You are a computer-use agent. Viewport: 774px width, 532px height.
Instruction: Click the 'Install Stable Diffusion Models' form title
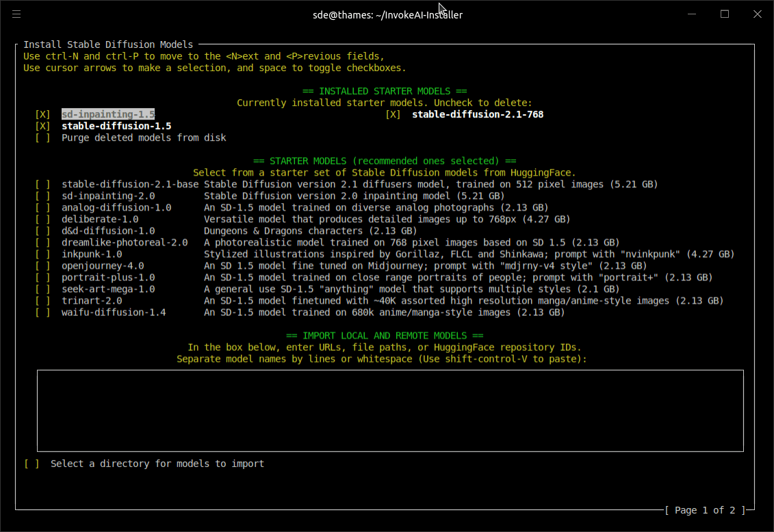(x=108, y=44)
